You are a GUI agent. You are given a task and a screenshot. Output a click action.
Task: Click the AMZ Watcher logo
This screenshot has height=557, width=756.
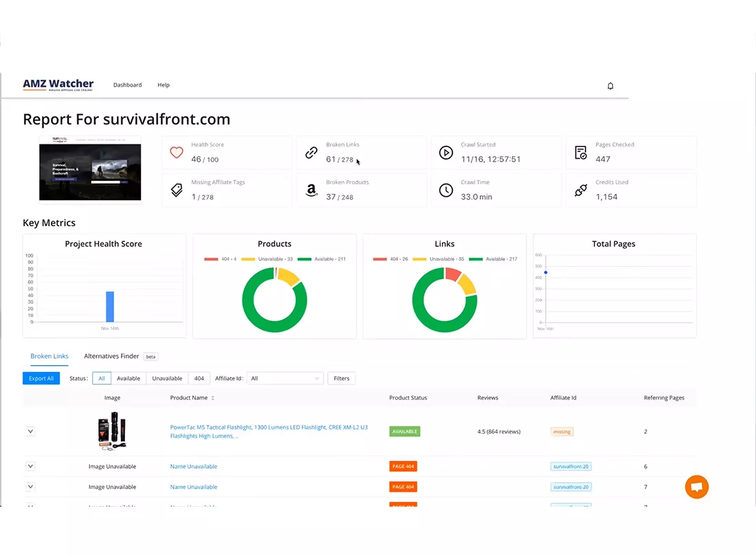[x=58, y=85]
